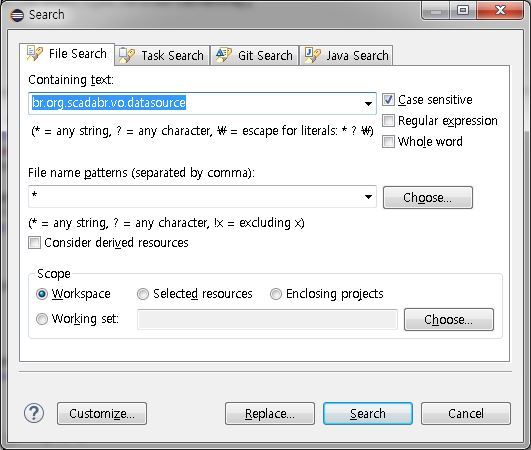The width and height of the screenshot is (531, 450).
Task: Select the Enclosing projects scope option
Action: [x=276, y=294]
